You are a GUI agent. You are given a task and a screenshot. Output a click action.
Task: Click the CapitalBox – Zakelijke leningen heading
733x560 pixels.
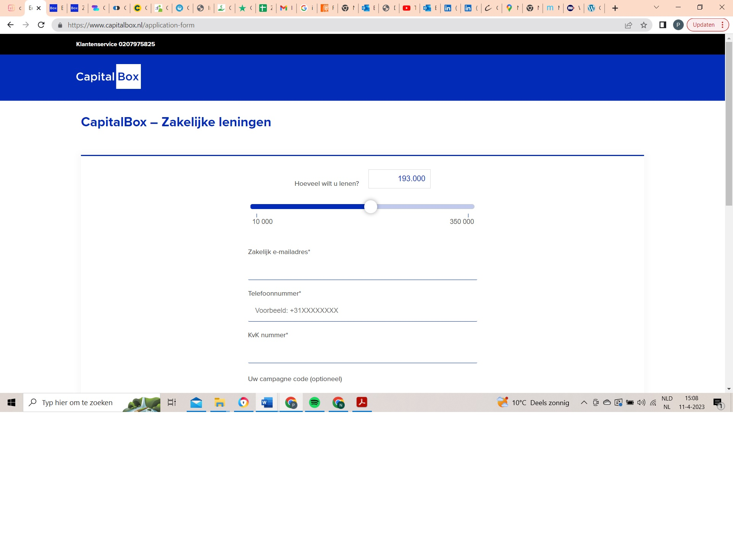tap(176, 122)
